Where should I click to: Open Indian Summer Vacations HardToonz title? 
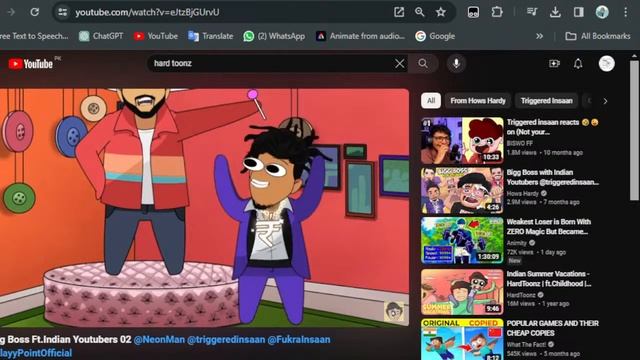pos(549,279)
